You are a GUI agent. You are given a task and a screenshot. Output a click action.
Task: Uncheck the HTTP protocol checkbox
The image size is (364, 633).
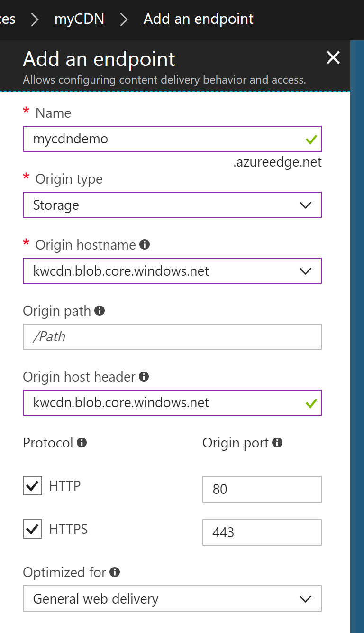[32, 486]
